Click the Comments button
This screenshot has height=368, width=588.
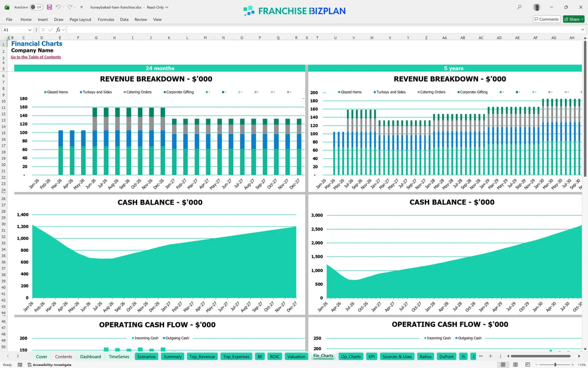coord(546,19)
